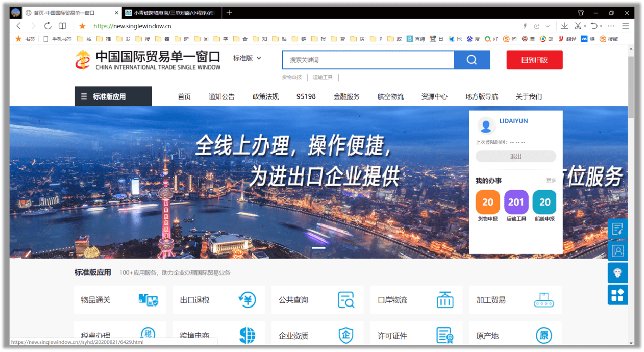
Task: Open the 运输工具 purple 201 badge
Action: click(516, 202)
